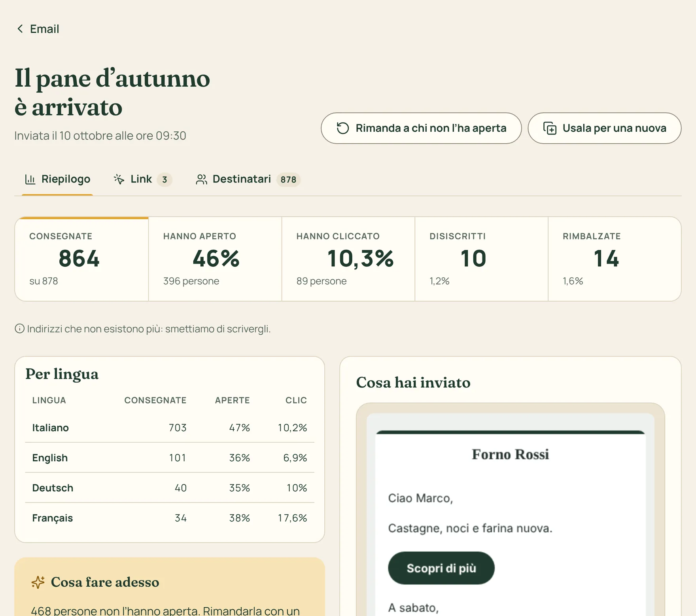Screen dimensions: 696x616
Task: Click the cursor click icon beside Link
Action: point(119,179)
